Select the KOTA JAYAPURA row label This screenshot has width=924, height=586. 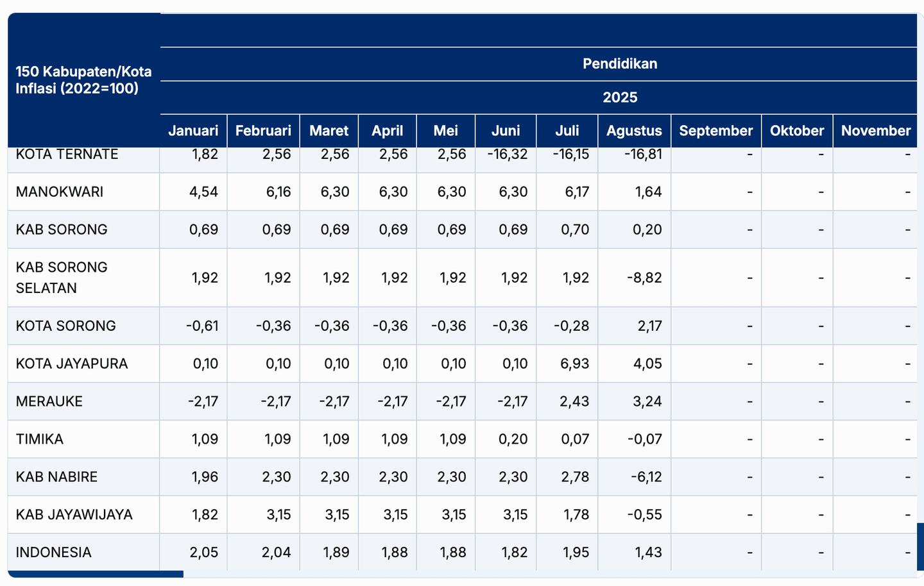72,364
